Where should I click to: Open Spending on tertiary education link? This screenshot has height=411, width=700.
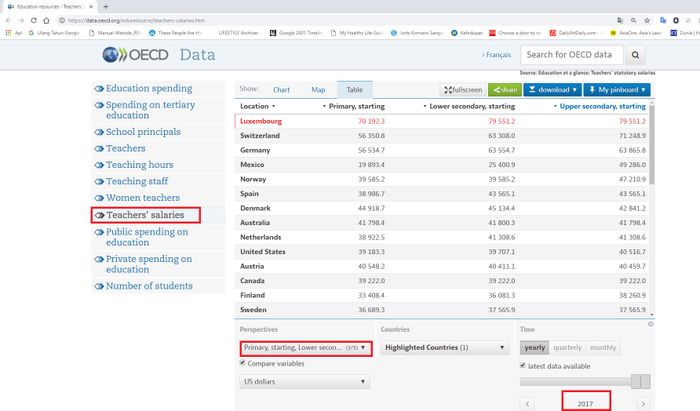click(150, 110)
